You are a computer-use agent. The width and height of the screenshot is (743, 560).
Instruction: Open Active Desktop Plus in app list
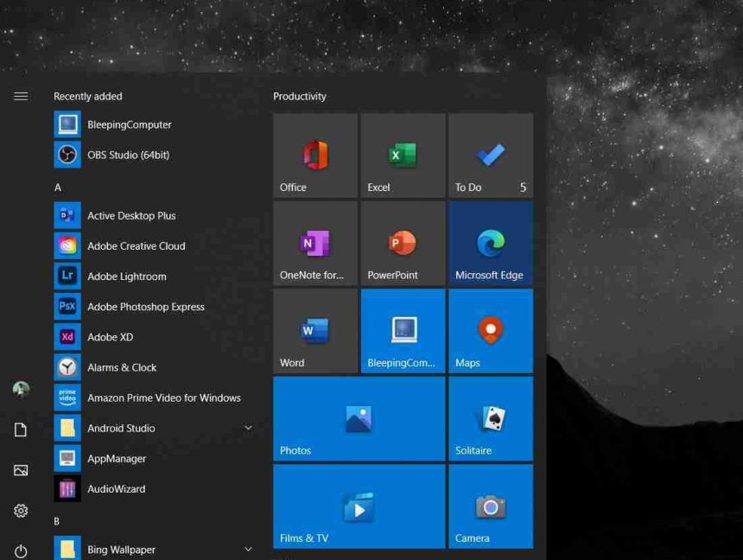pyautogui.click(x=154, y=215)
